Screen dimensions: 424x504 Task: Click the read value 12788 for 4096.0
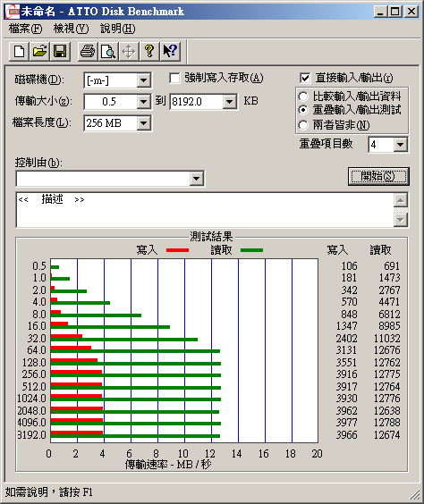387,423
